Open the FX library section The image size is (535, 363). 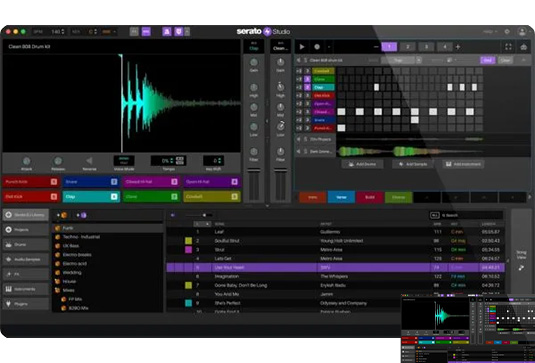[26, 274]
